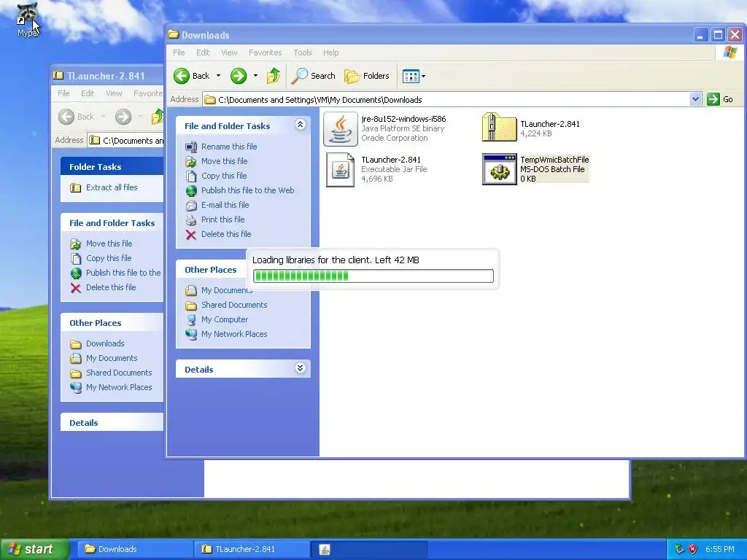The height and width of the screenshot is (560, 747).
Task: Click Copy this file in Downloads window
Action: (224, 176)
